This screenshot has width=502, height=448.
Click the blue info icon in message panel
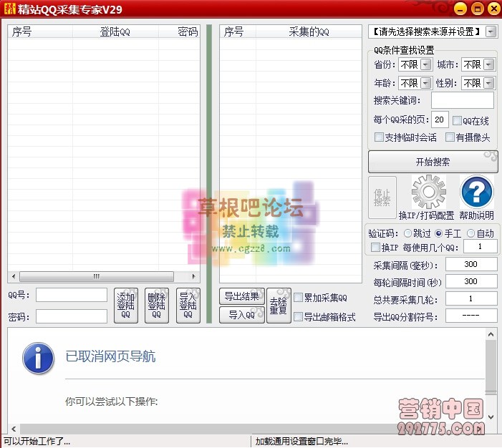click(x=38, y=359)
